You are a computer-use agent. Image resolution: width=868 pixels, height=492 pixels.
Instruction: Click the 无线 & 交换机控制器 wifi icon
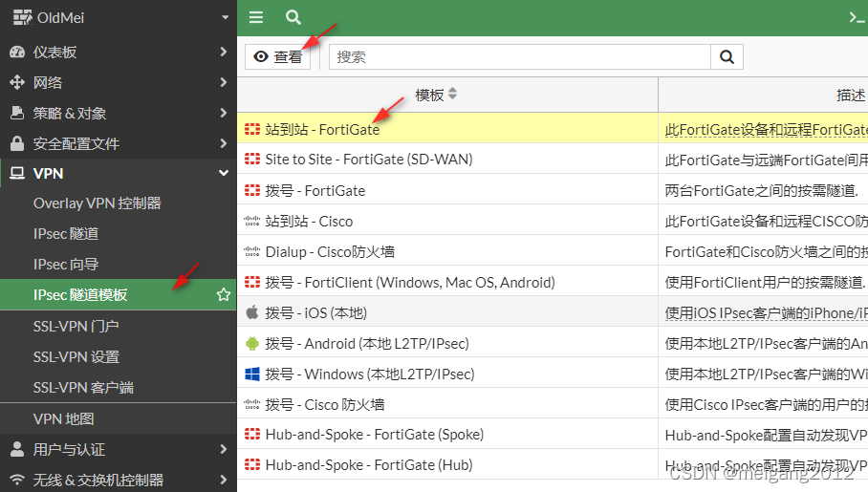click(x=17, y=480)
